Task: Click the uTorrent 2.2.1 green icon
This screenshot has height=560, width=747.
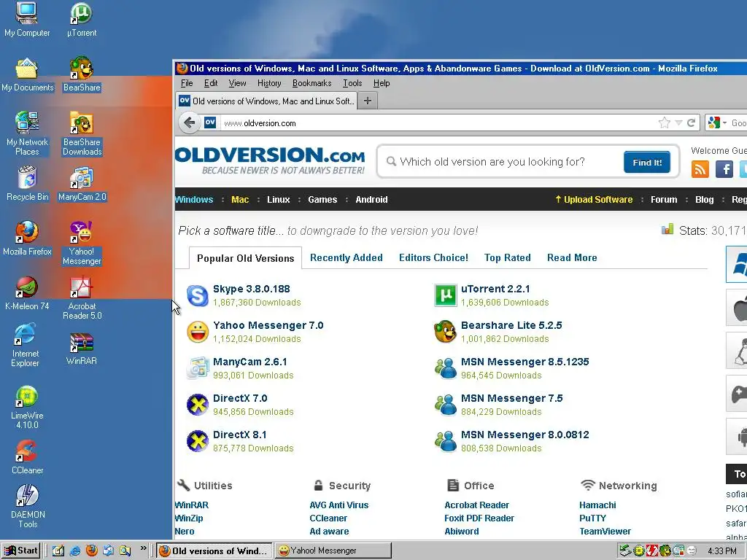Action: pos(446,295)
